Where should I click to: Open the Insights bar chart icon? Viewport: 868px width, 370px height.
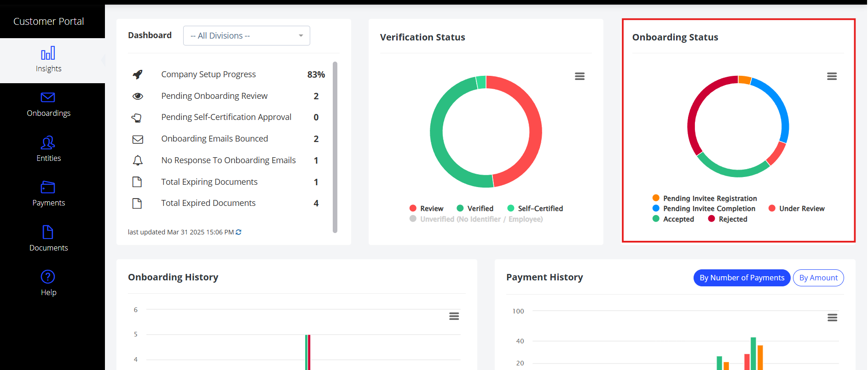[x=48, y=53]
